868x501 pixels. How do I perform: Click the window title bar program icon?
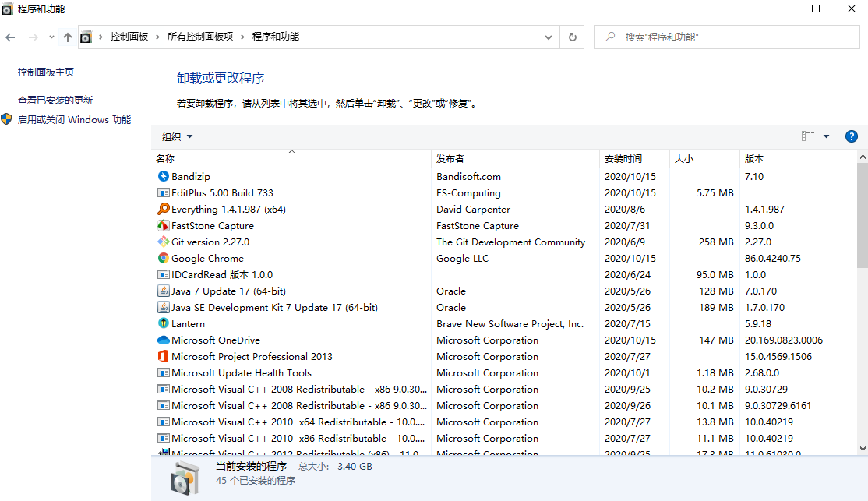7,9
